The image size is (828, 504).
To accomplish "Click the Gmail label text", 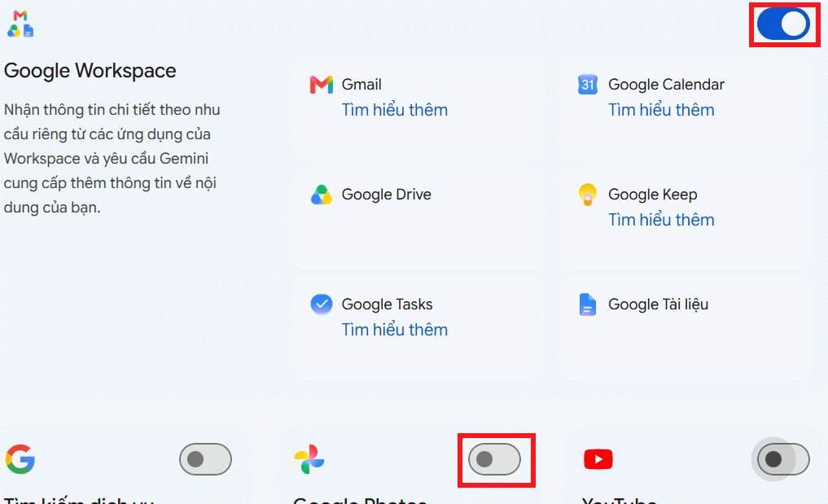I will pos(361,85).
